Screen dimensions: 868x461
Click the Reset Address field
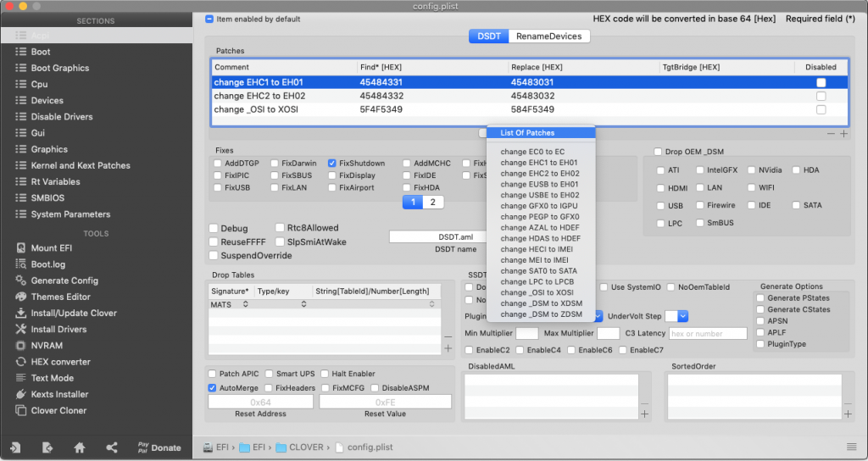coord(261,402)
